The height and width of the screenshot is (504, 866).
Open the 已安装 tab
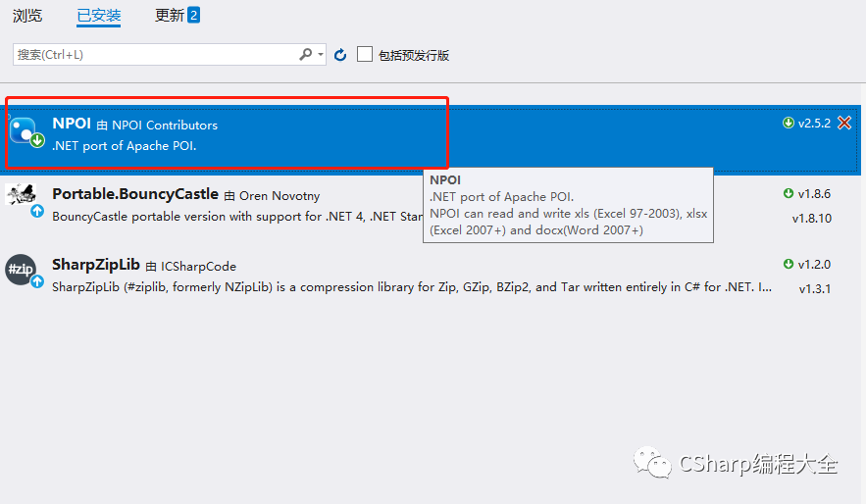coord(98,16)
